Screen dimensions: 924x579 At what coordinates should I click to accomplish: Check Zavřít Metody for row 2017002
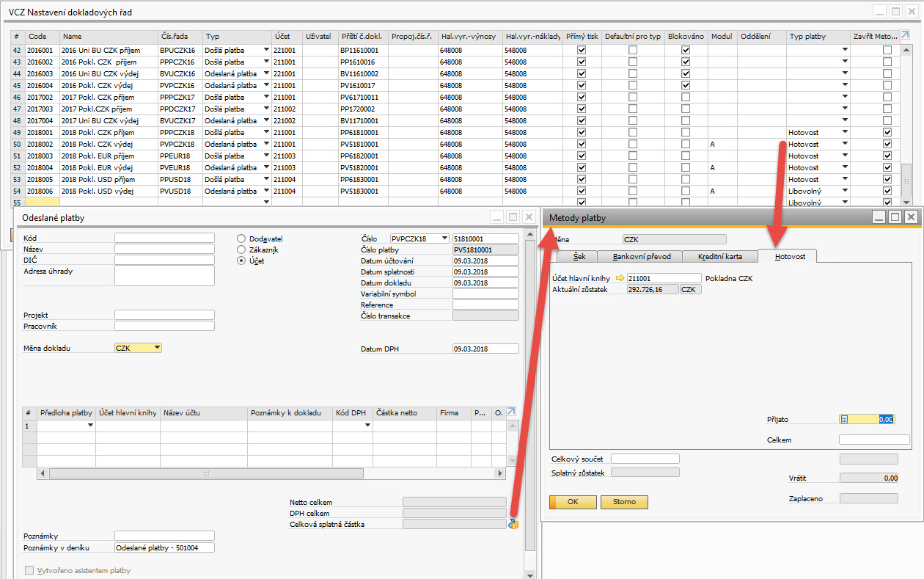coord(887,97)
